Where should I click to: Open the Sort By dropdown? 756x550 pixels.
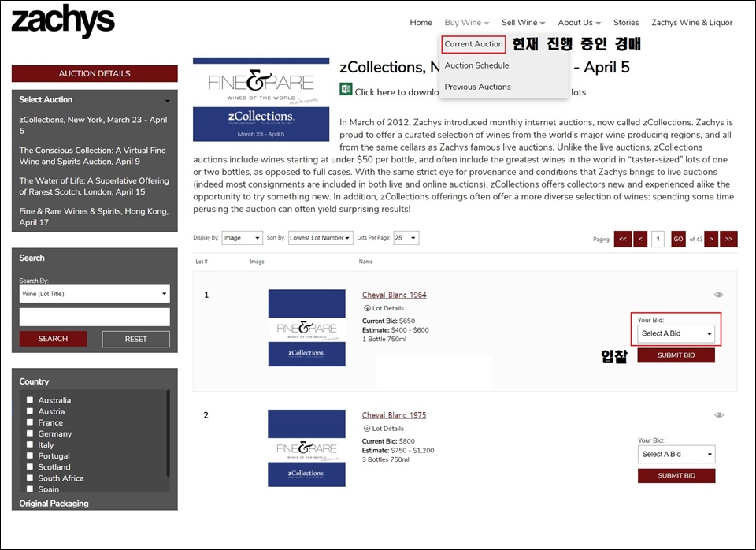tap(321, 238)
